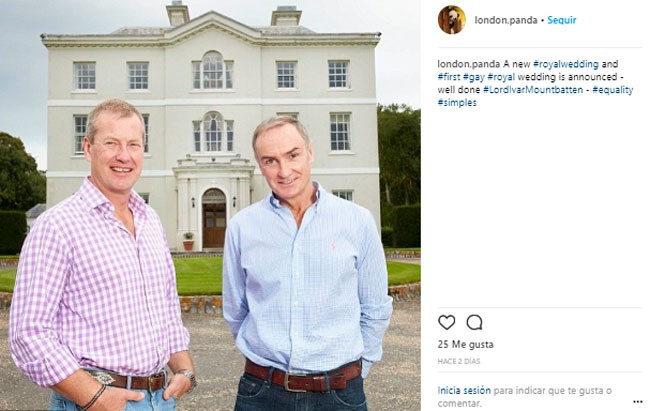This screenshot has height=411, width=650.
Task: Click the london.panda name in the caption
Action: [469, 64]
